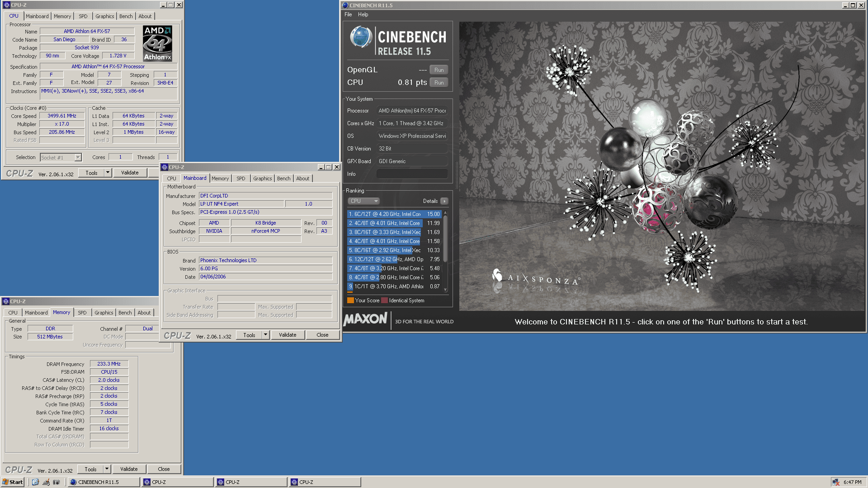Click the core voltage value 1.728 V
868x488 pixels.
(118, 56)
